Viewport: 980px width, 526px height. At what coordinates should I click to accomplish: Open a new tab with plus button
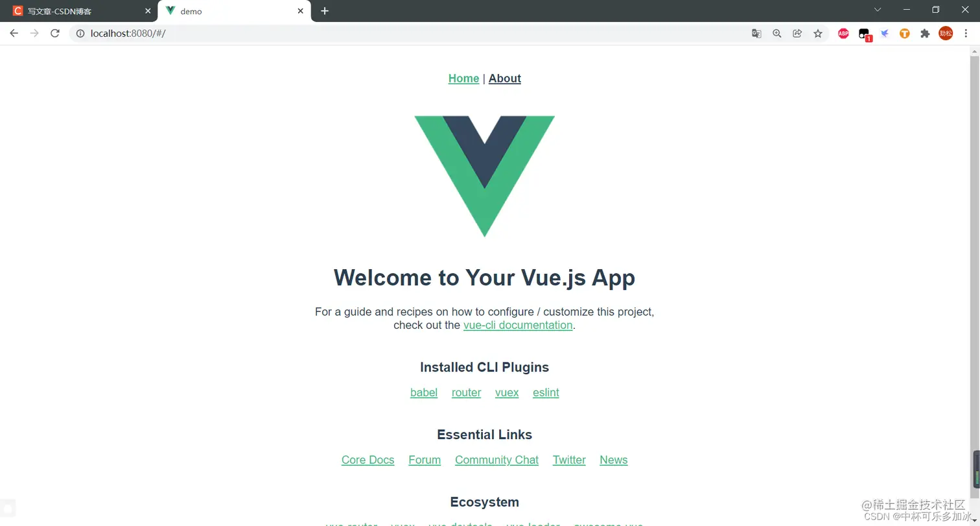coord(325,11)
